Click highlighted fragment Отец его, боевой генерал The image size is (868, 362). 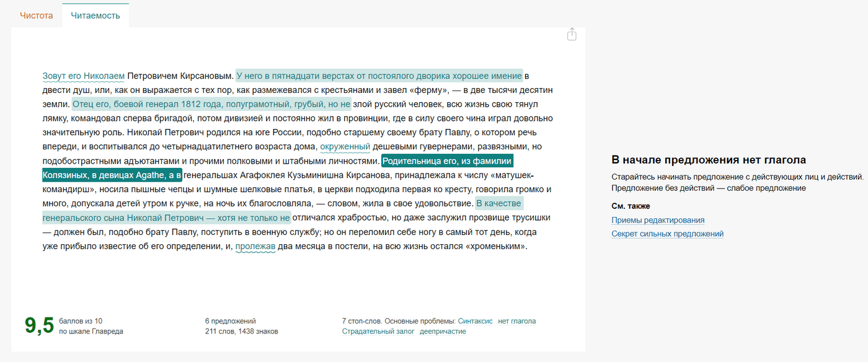(x=211, y=104)
